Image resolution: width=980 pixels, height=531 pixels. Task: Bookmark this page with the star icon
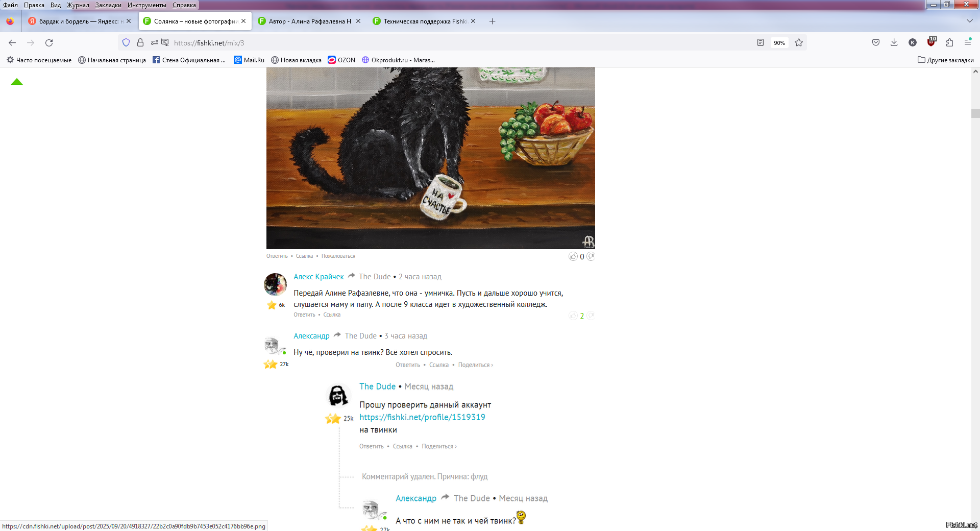click(x=799, y=43)
